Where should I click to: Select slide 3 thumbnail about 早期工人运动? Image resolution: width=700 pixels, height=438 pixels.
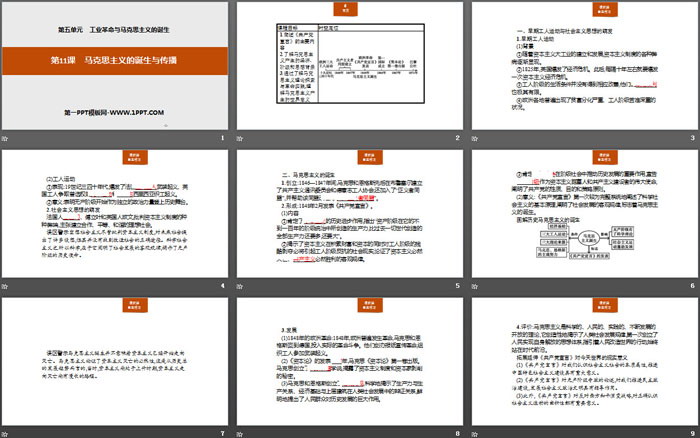[585, 66]
